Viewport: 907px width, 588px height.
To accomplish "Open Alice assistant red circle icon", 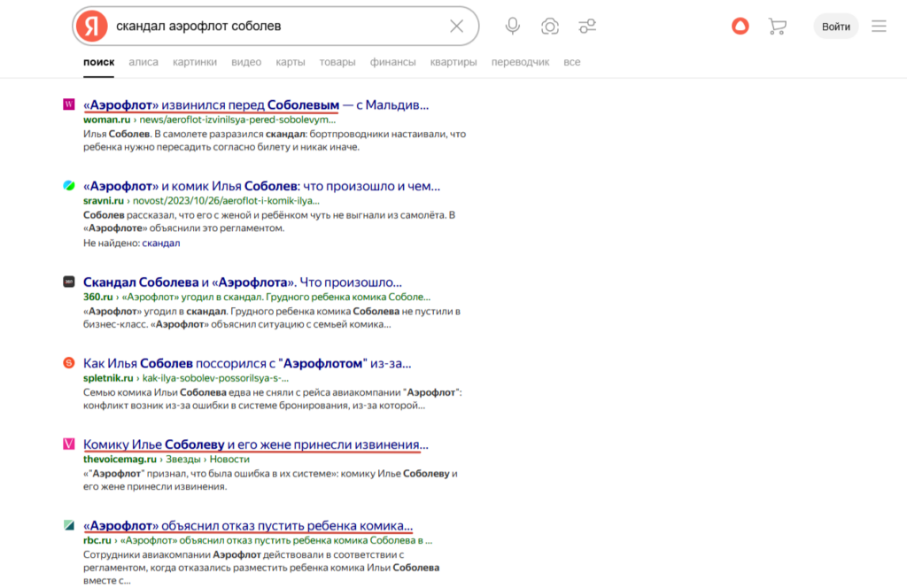I will click(x=740, y=26).
